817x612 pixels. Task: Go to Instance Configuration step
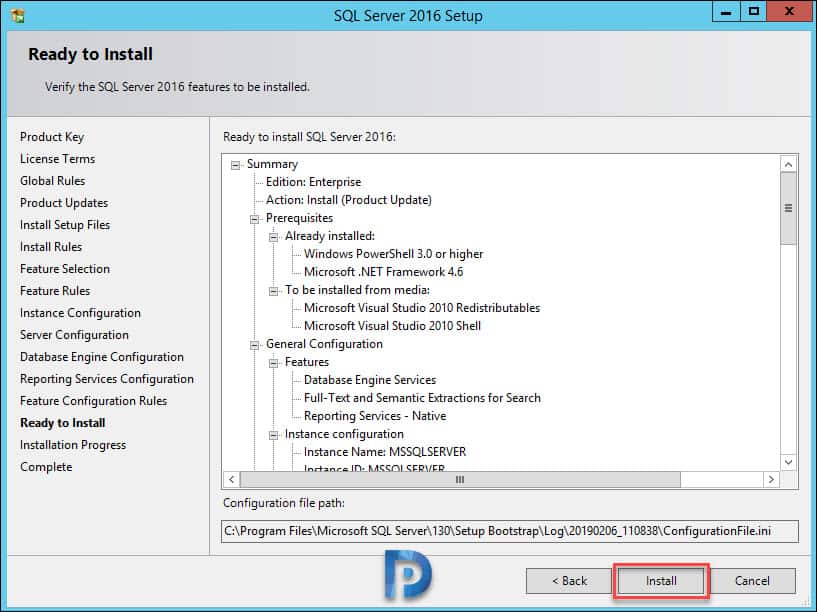[x=80, y=313]
